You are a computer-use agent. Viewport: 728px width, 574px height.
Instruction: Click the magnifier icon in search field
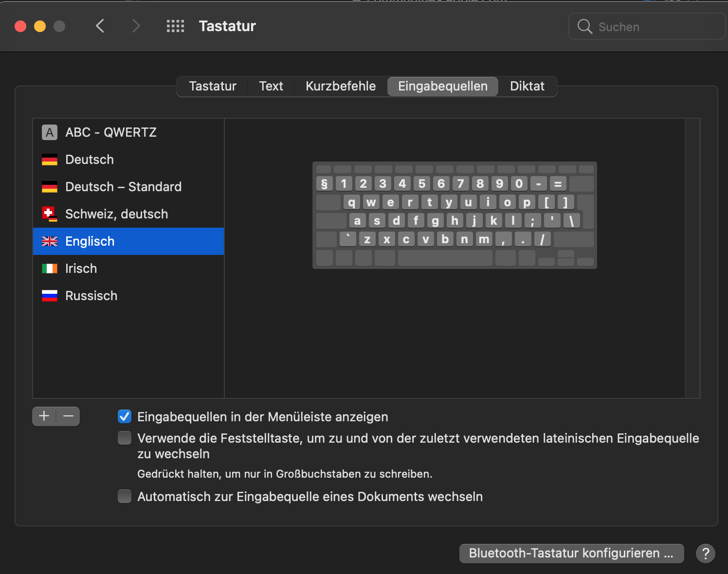click(584, 27)
